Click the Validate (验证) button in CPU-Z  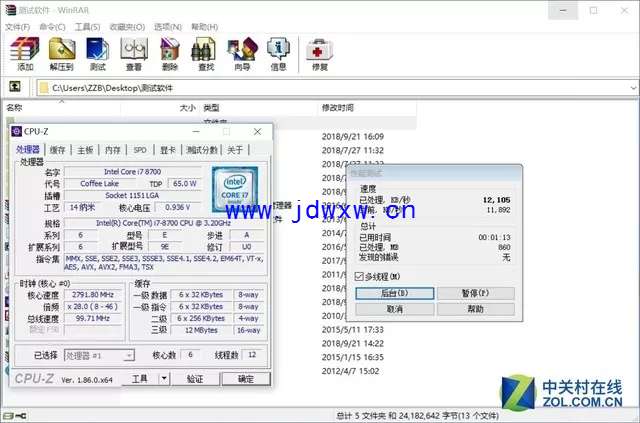(x=195, y=379)
